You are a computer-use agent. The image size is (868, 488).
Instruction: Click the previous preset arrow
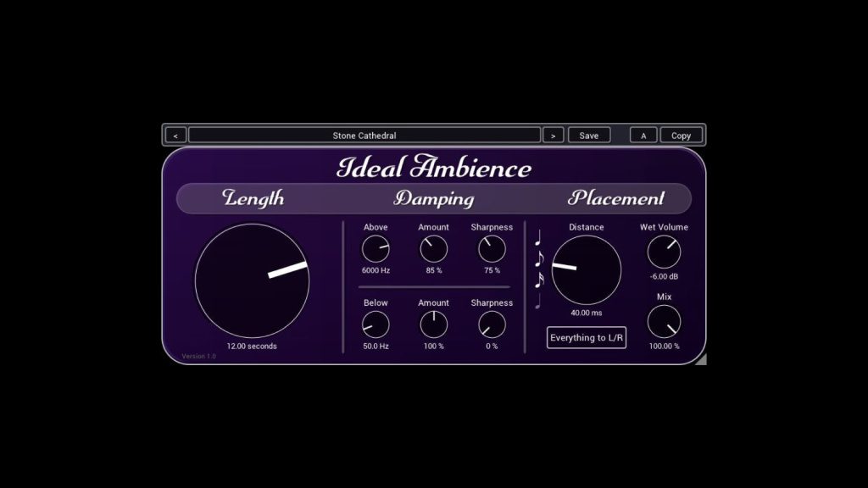[175, 135]
